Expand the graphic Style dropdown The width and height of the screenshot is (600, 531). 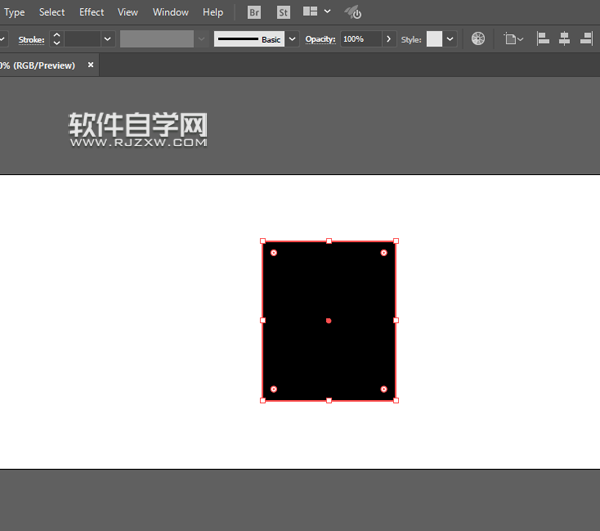pyautogui.click(x=450, y=39)
